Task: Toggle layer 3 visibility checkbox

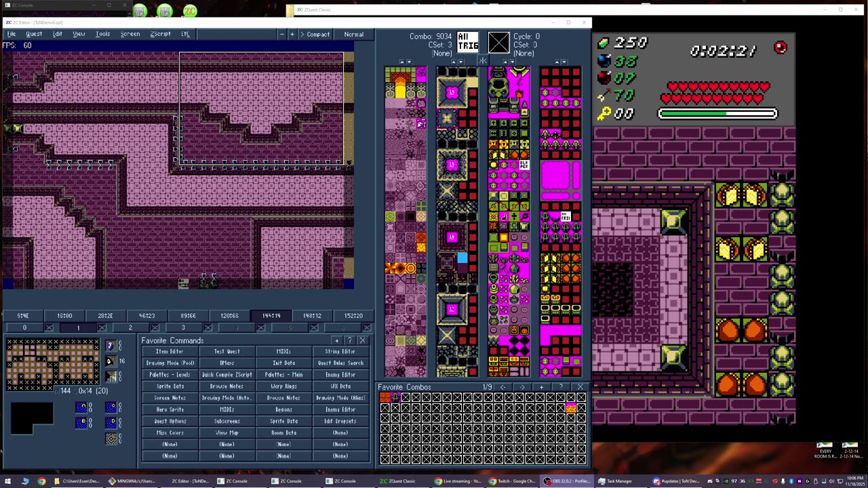Action: click(208, 328)
